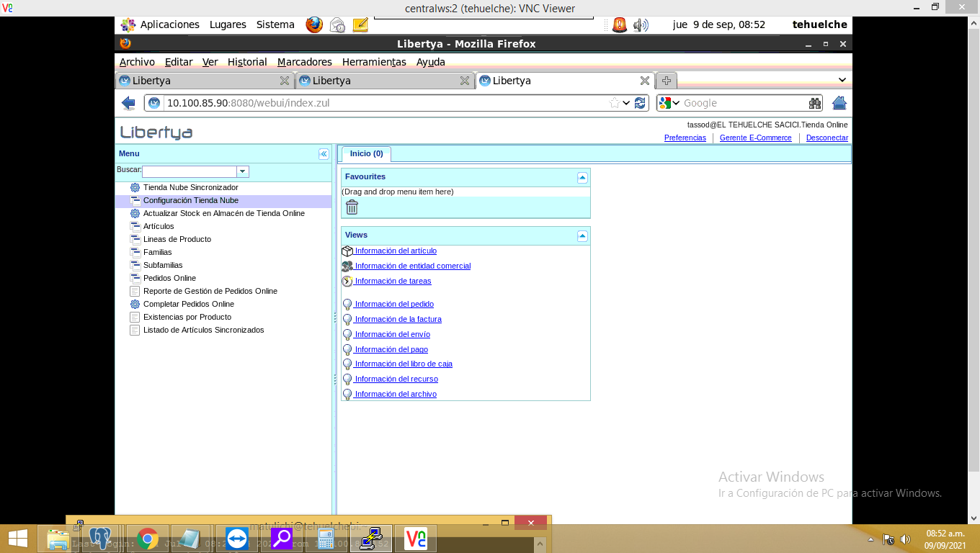Collapse the Views panel
The image size is (980, 553).
(x=582, y=236)
